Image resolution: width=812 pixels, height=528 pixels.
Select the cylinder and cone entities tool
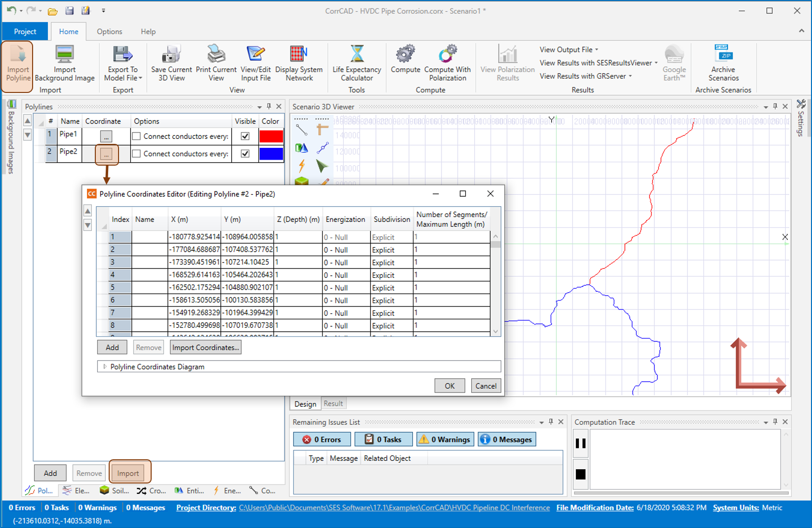coord(301,148)
